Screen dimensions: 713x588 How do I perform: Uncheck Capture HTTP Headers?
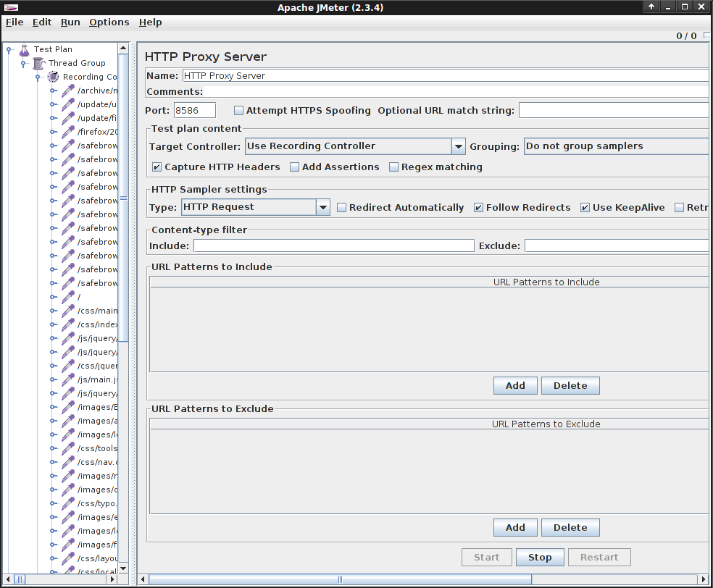(157, 167)
